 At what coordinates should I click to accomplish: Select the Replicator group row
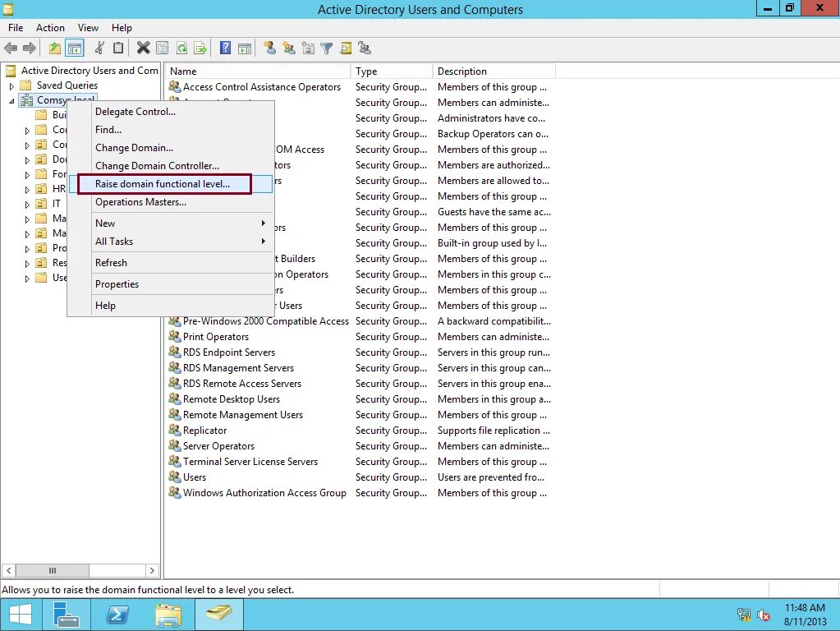pos(204,431)
